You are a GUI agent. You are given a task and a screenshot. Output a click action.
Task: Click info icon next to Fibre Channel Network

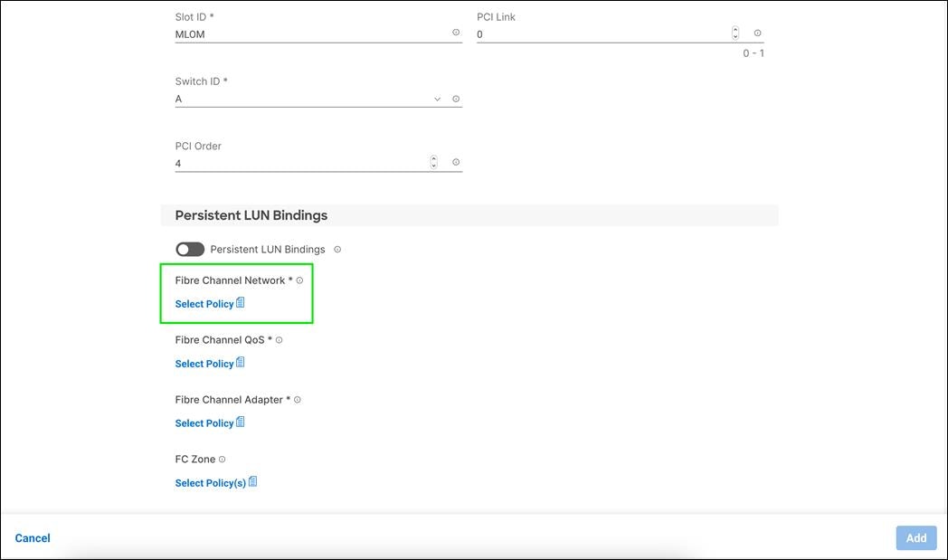coord(299,280)
